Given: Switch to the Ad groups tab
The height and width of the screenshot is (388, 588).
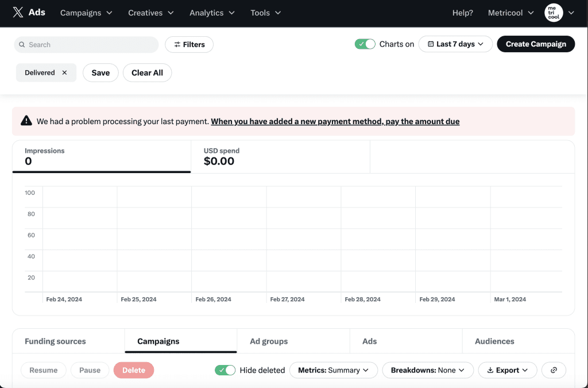Looking at the screenshot, I should [x=269, y=341].
